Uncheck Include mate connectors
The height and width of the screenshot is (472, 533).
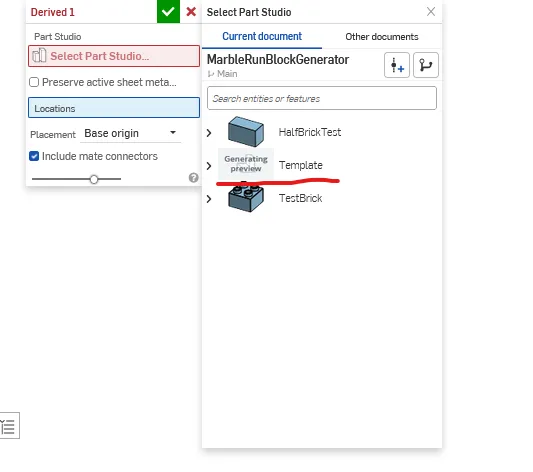tap(34, 156)
